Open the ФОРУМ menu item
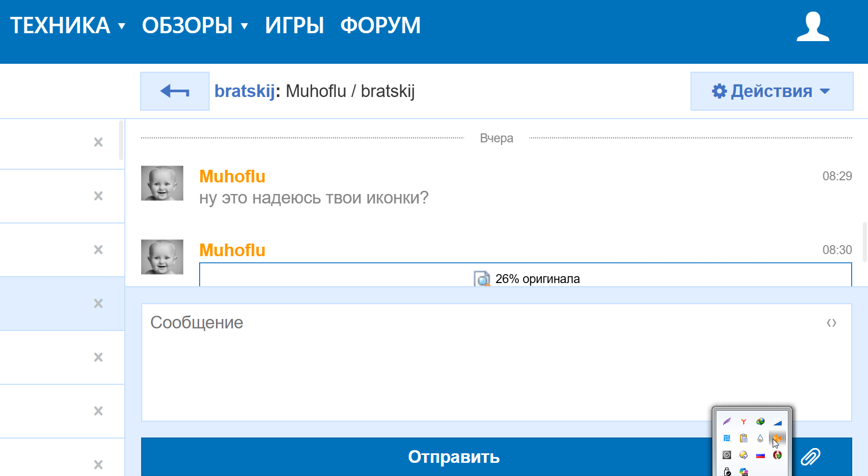This screenshot has height=476, width=868. [380, 26]
